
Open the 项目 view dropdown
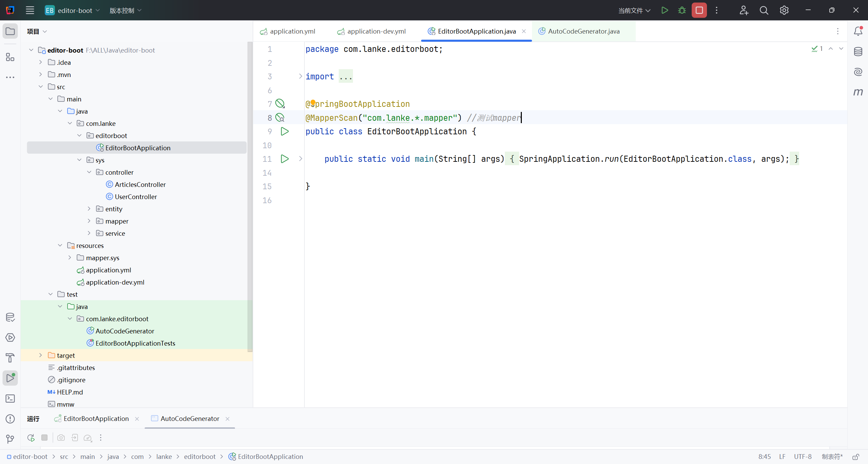click(37, 31)
